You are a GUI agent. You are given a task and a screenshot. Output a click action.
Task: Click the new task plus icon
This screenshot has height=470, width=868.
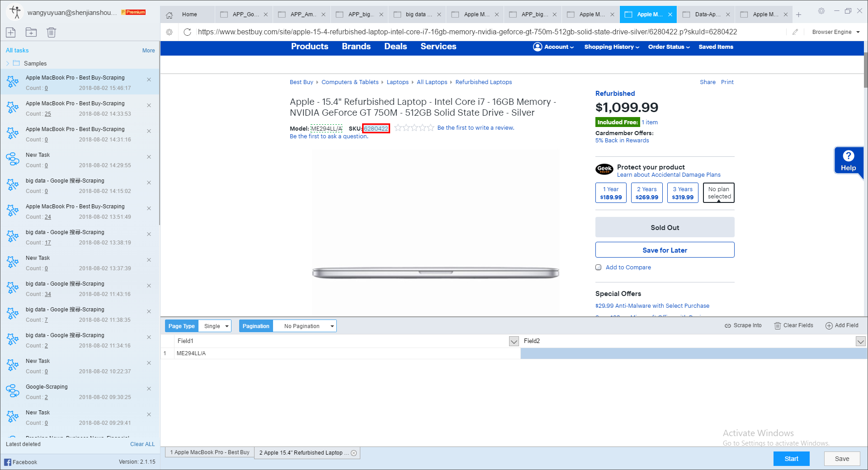click(x=11, y=32)
